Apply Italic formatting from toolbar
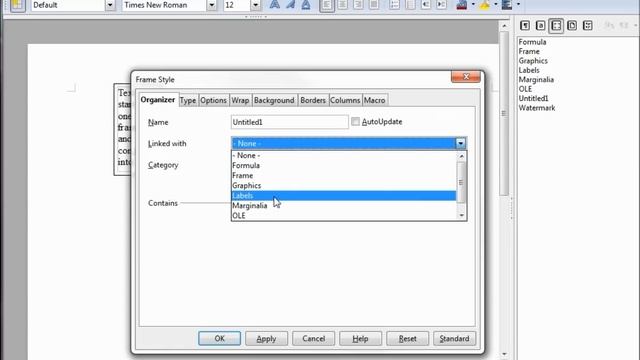Viewport: 640px width, 360px height. tap(290, 5)
